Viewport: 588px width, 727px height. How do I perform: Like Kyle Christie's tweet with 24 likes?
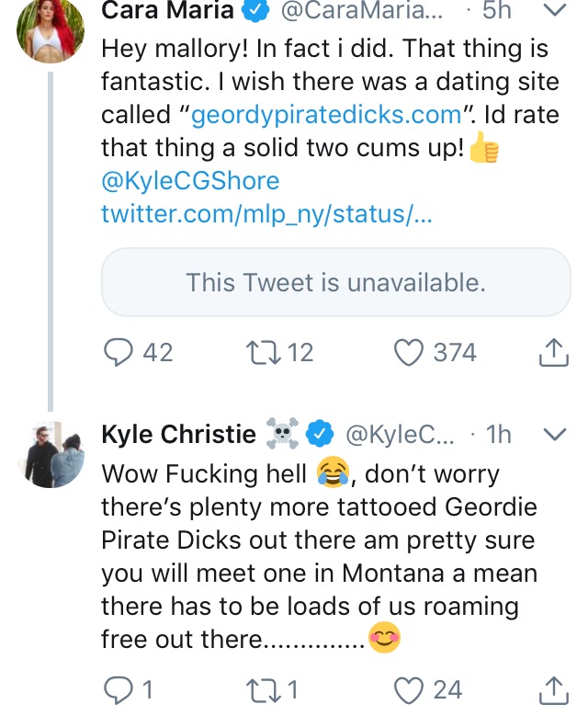(408, 690)
